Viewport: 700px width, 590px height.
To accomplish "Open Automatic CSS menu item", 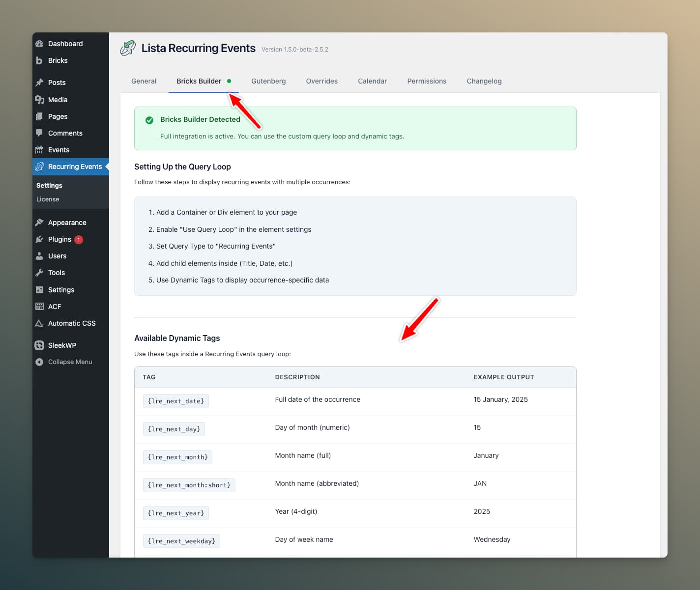I will [72, 323].
